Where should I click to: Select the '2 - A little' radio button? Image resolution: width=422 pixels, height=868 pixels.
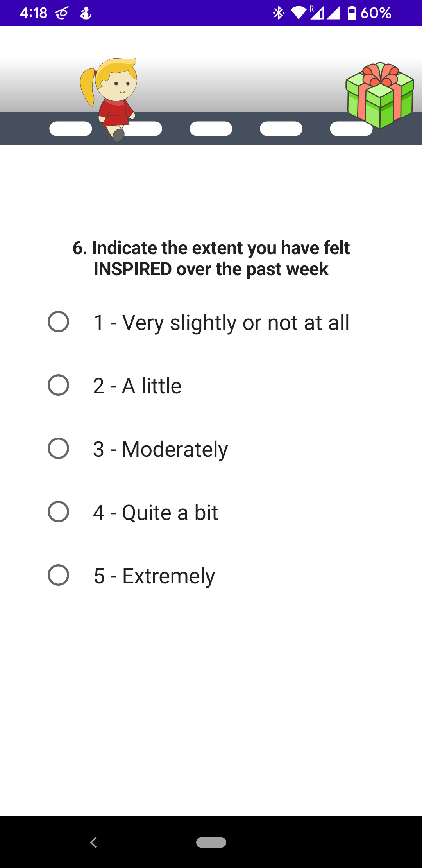point(58,385)
